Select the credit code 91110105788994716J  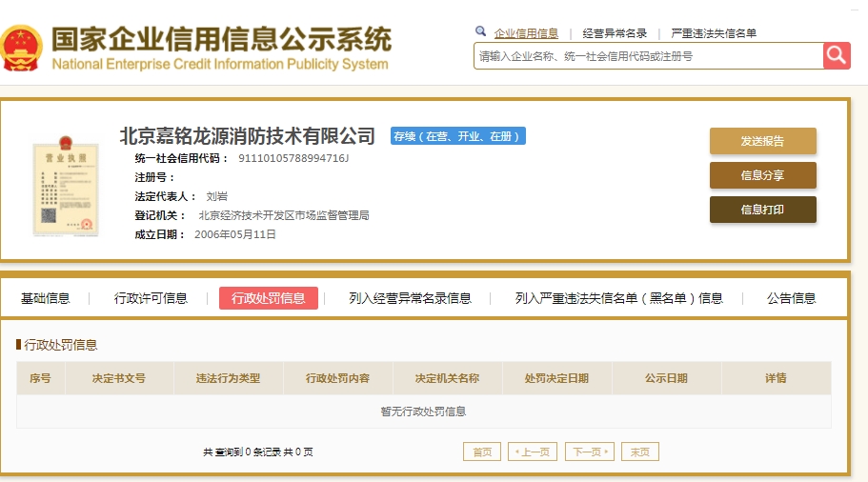[293, 158]
